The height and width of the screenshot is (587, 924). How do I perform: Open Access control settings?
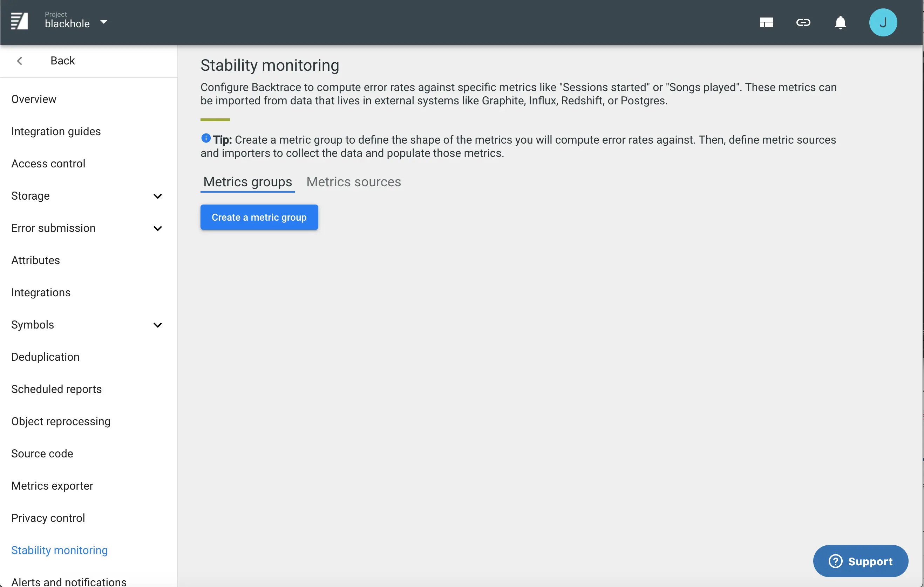coord(48,163)
